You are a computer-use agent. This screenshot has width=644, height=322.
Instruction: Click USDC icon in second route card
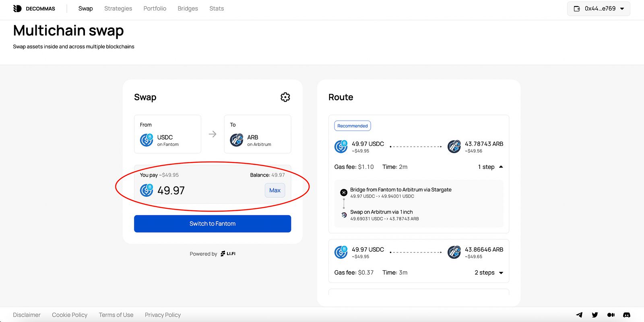(341, 252)
